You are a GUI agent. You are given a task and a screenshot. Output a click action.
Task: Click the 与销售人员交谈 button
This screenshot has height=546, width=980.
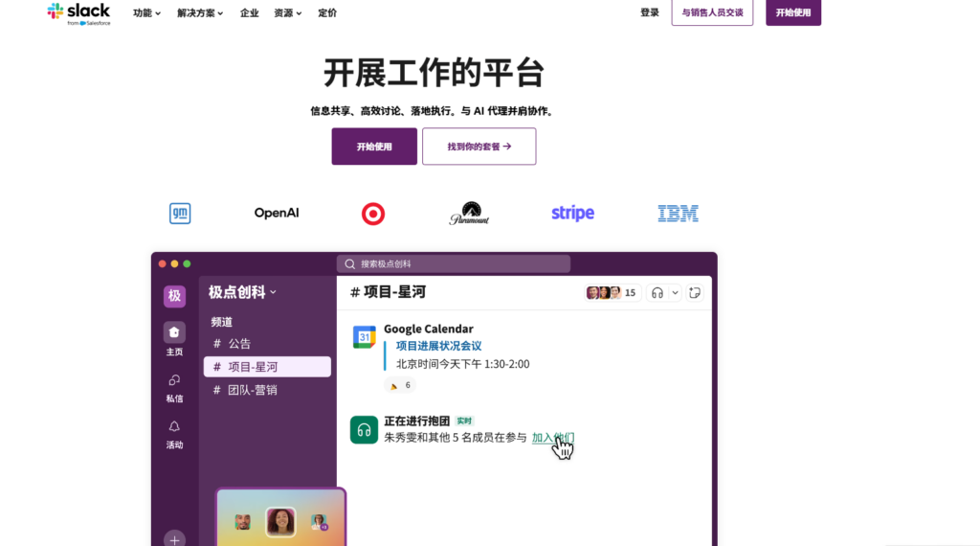click(x=712, y=12)
